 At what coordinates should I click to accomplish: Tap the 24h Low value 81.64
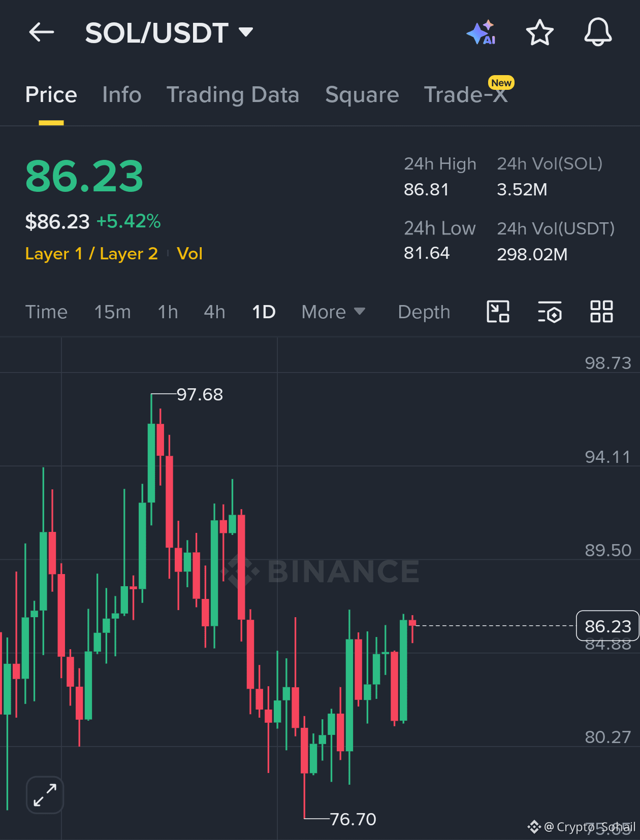pyautogui.click(x=427, y=253)
